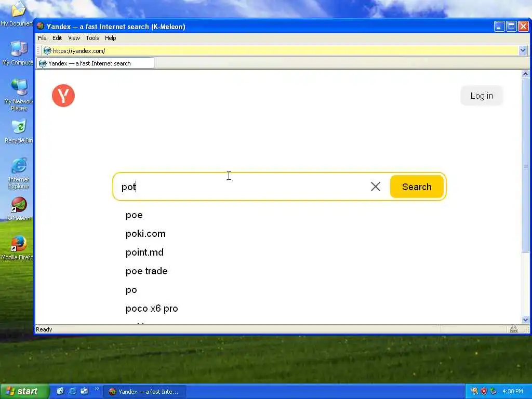Choose the 'poki.com' suggestion
532x399 pixels.
(x=145, y=234)
